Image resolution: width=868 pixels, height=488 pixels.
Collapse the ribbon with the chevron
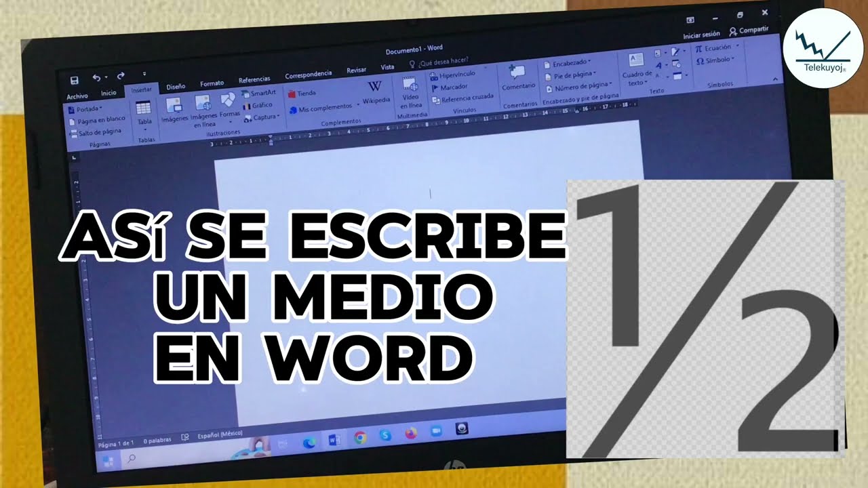pyautogui.click(x=776, y=78)
